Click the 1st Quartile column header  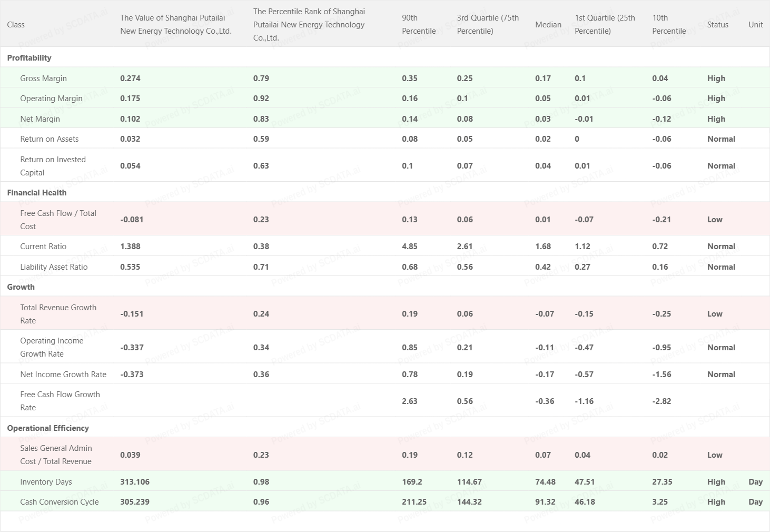(x=605, y=25)
